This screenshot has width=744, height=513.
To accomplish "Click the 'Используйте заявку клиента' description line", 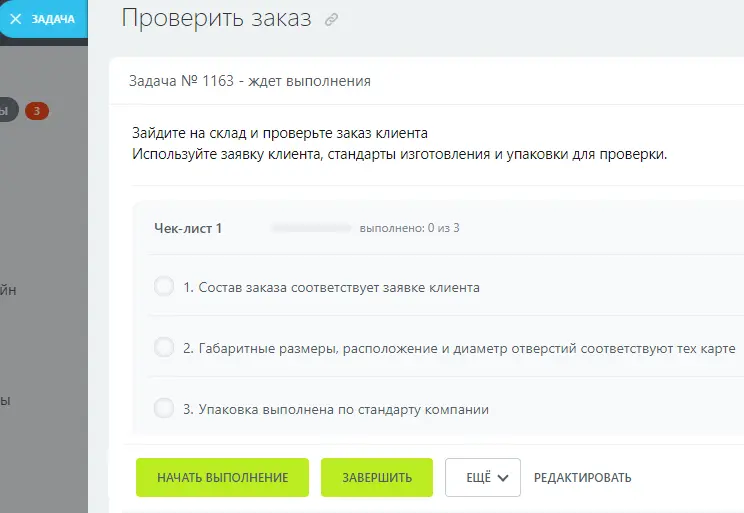I will [400, 154].
